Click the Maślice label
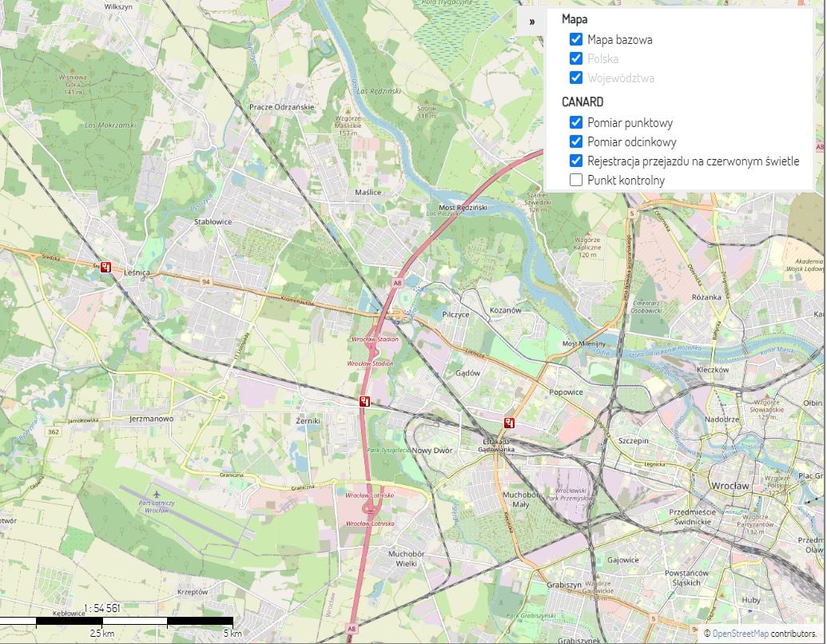Viewport: 827px width, 644px height. [x=368, y=192]
